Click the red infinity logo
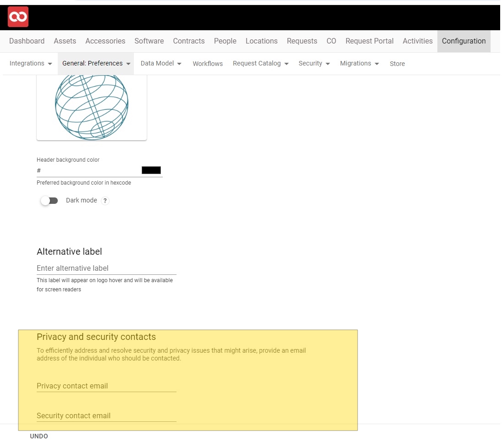This screenshot has width=502, height=448. tap(18, 16)
